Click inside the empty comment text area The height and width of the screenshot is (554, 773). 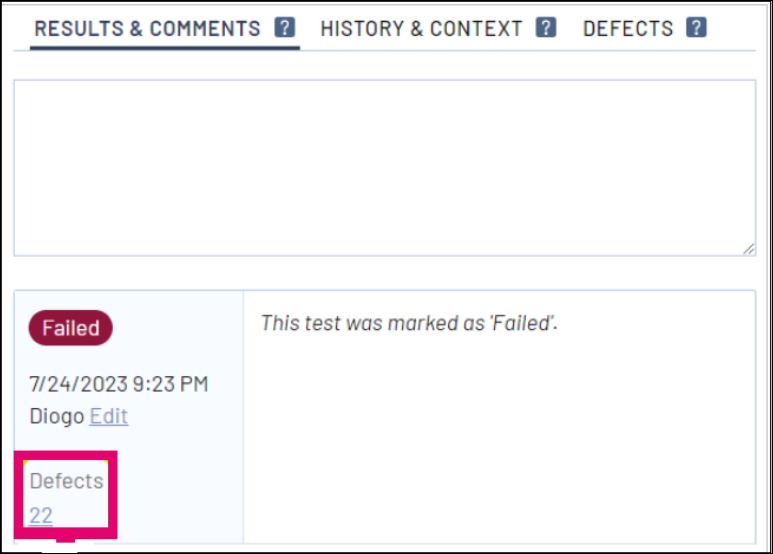[x=384, y=167]
